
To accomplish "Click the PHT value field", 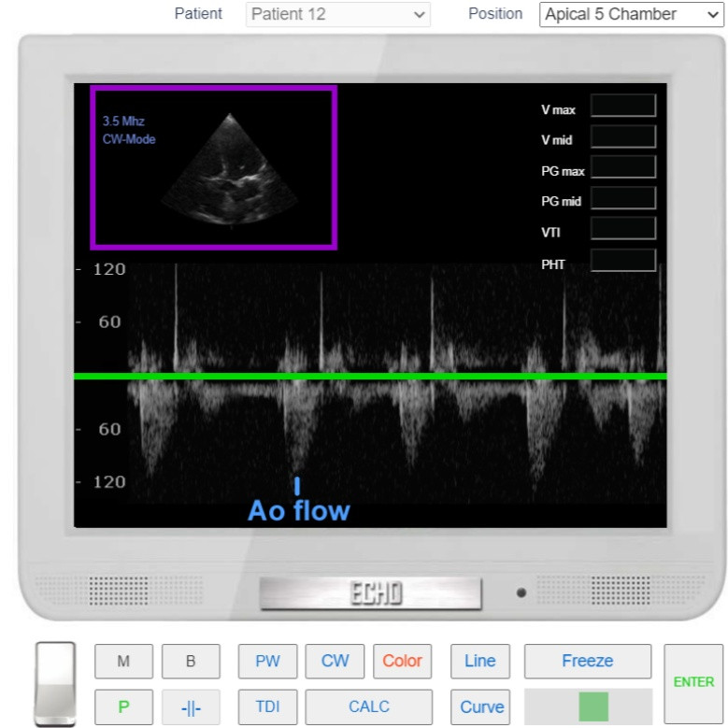I will 623,260.
